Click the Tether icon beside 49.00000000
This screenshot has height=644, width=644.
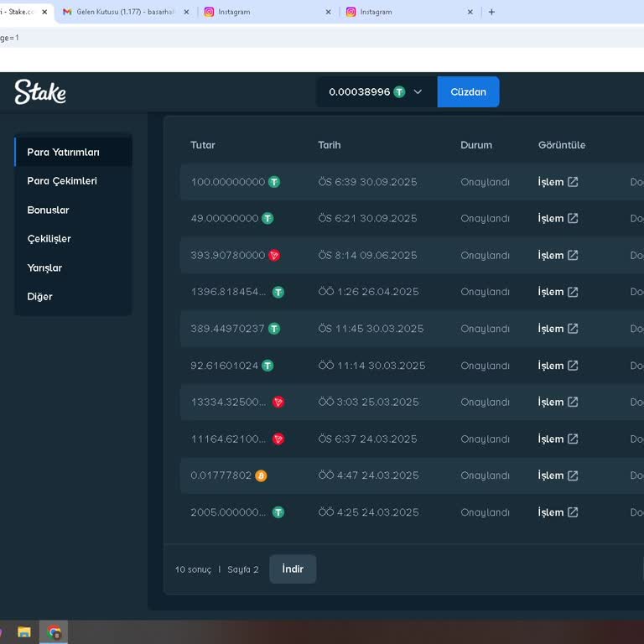(267, 219)
